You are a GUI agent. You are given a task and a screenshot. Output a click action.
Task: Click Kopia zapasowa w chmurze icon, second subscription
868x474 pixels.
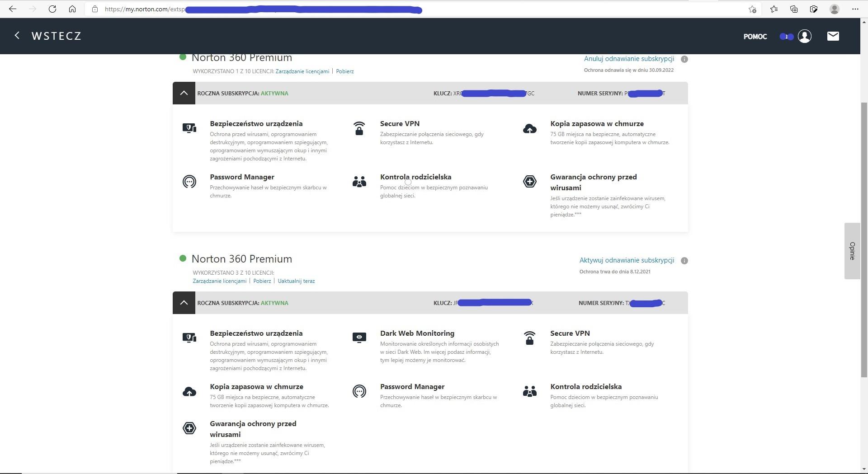tap(189, 392)
